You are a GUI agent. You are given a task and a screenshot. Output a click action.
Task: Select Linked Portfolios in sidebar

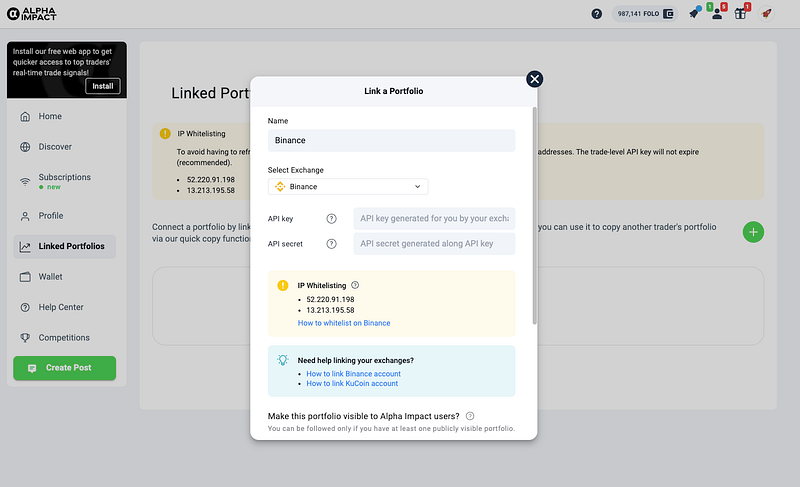click(x=64, y=246)
